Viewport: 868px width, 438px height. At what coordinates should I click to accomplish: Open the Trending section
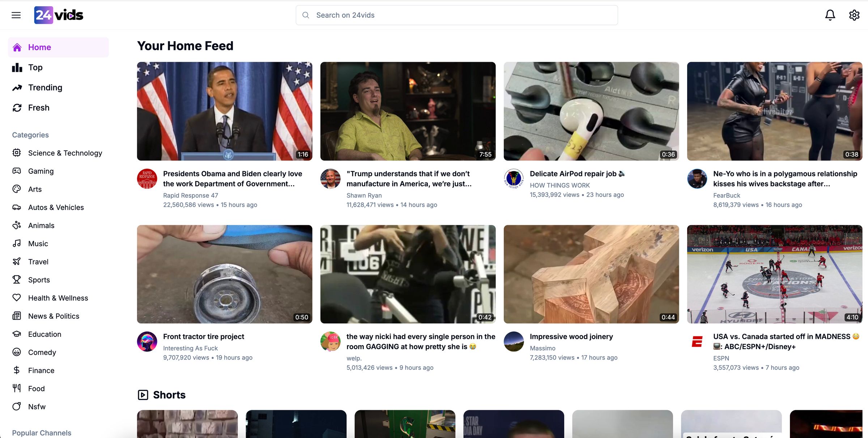[x=45, y=87]
